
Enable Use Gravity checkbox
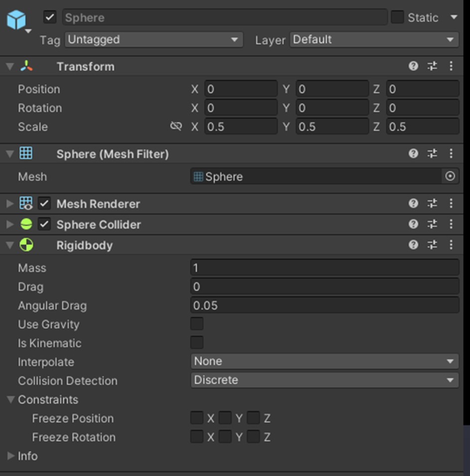pyautogui.click(x=197, y=324)
